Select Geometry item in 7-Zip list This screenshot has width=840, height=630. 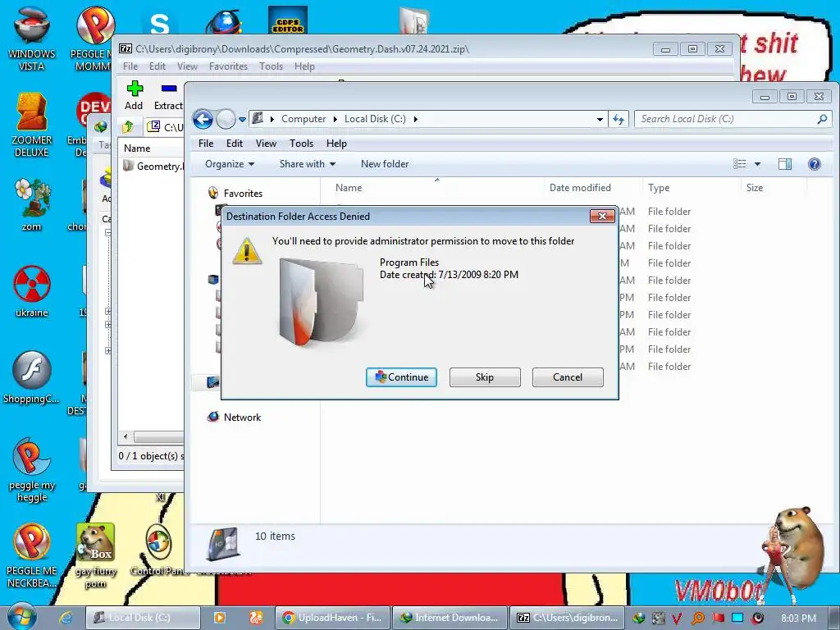pos(153,166)
